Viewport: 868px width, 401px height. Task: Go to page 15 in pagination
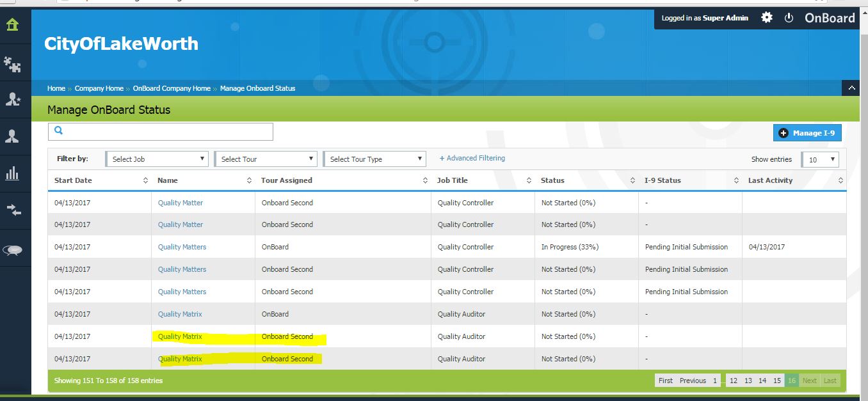click(x=776, y=381)
